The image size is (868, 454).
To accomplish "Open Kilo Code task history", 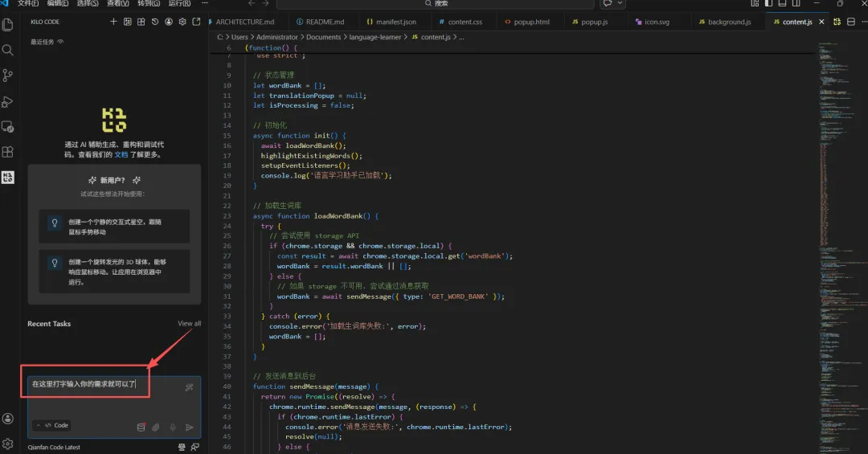I will 155,22.
